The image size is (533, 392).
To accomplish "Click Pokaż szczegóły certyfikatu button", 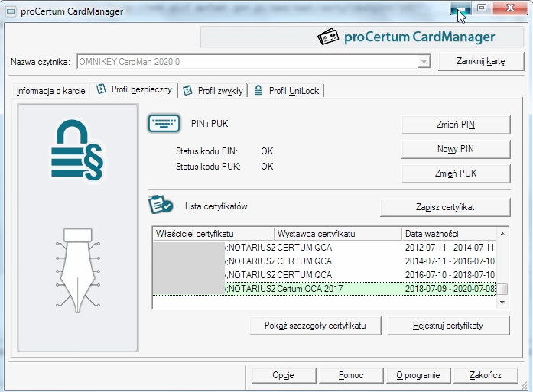I will click(x=315, y=326).
